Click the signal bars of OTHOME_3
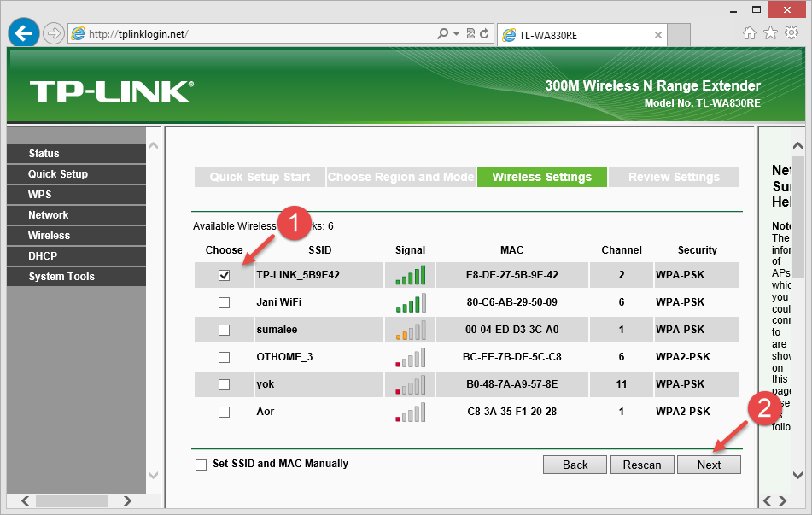The image size is (812, 515). point(410,358)
